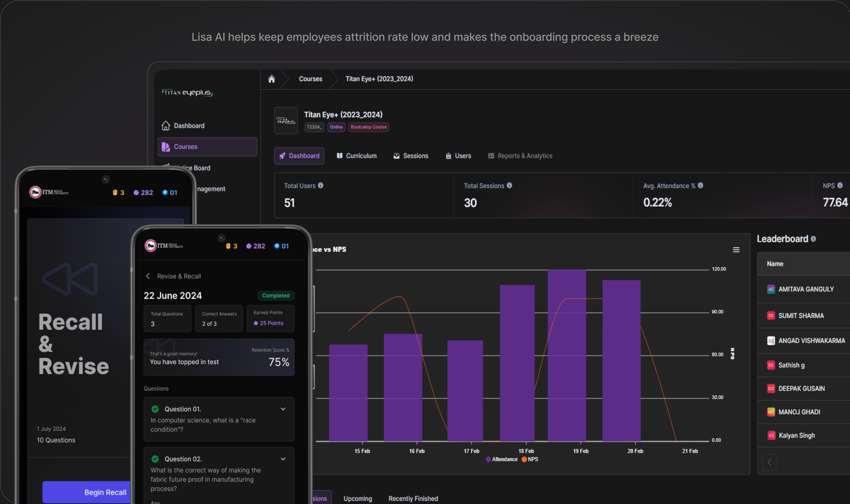The image size is (850, 504).
Task: Click the 19 Feb attendance bar
Action: [x=567, y=356]
